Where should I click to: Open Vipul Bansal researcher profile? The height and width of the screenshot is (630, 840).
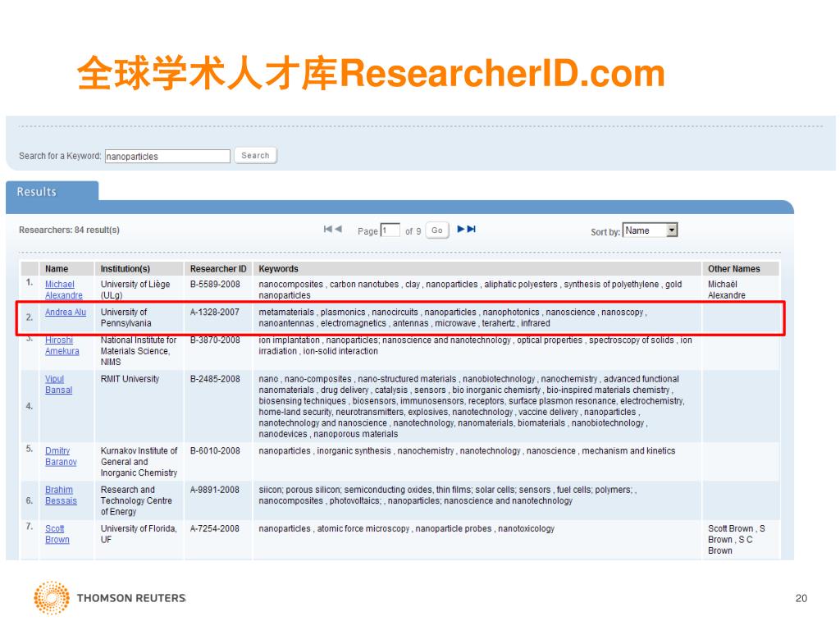[58, 385]
